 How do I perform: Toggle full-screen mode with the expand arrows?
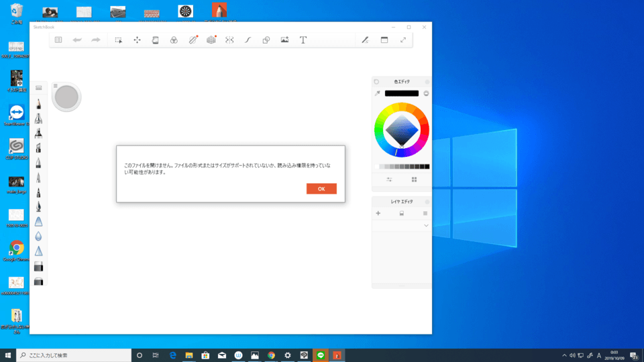(403, 40)
